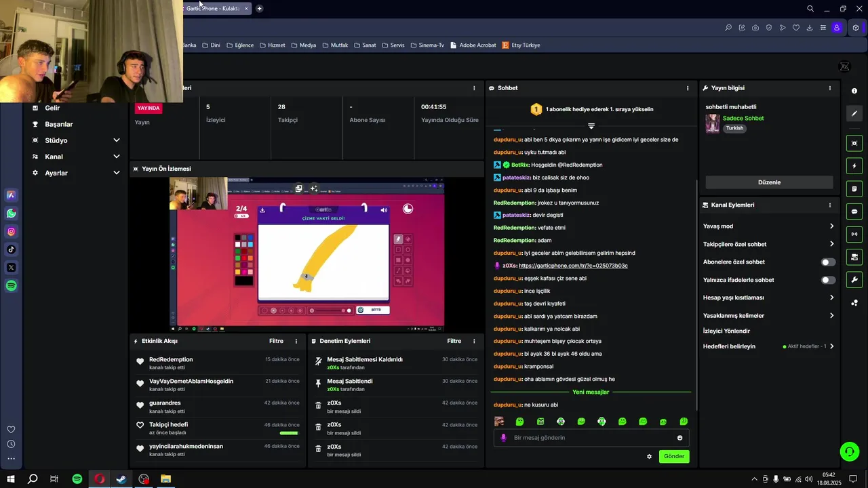Open chat settings gear beside Gönder
868x488 pixels.
coord(649,457)
